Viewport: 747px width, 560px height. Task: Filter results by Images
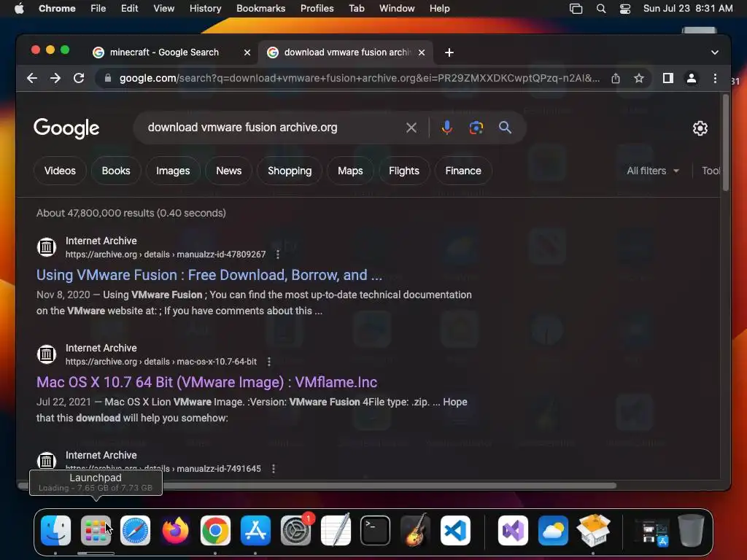pos(173,171)
